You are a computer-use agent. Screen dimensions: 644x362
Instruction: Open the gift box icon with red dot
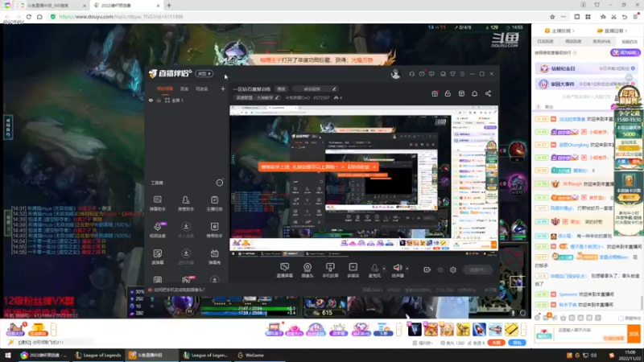point(435,93)
